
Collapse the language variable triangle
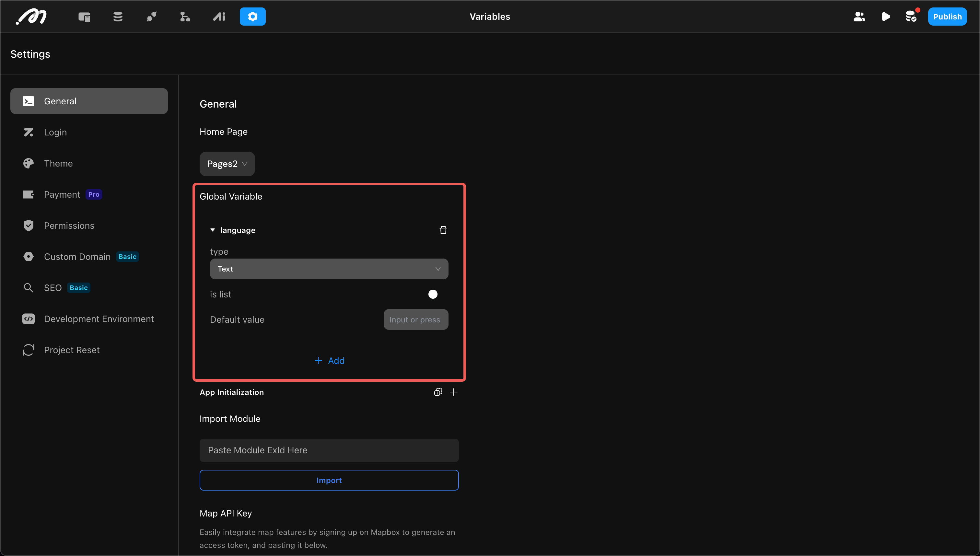pos(213,230)
